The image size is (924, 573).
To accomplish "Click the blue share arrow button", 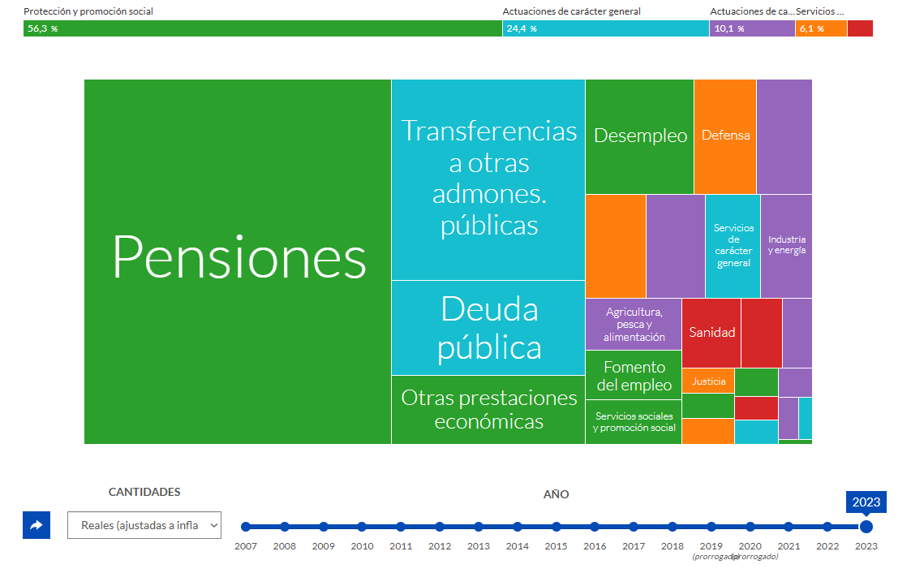I will click(37, 525).
